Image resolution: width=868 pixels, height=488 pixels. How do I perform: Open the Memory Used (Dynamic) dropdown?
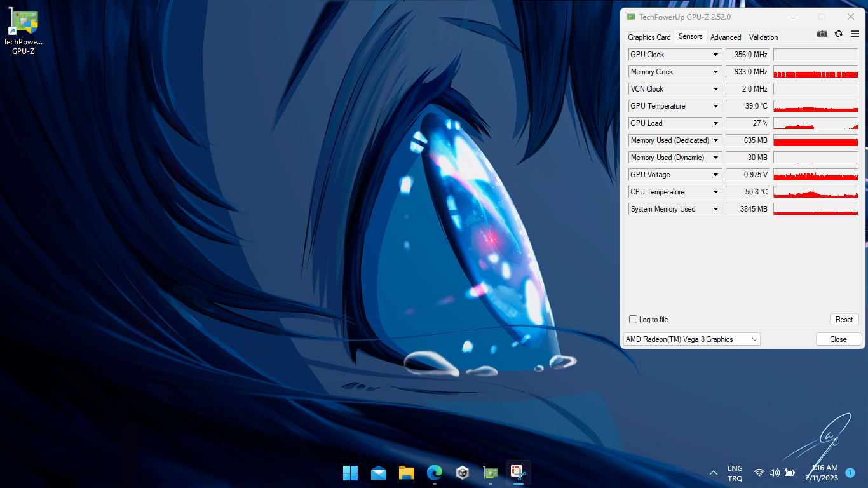716,158
